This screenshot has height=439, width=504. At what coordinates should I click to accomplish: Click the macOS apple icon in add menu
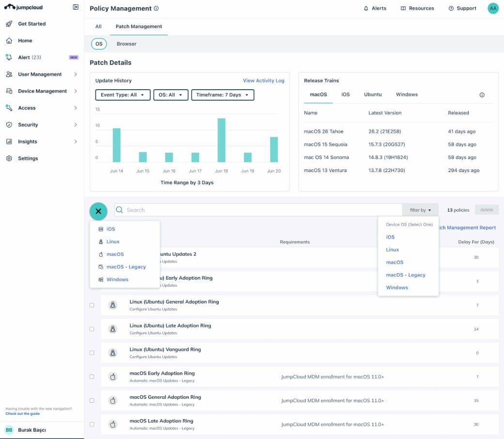pos(101,254)
